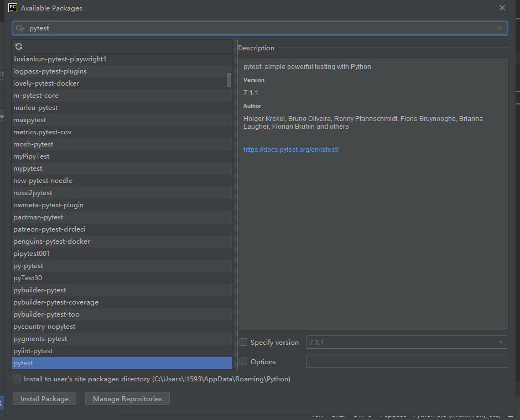Click the package list scrollbar thumb
This screenshot has width=520, height=420.
[x=229, y=80]
